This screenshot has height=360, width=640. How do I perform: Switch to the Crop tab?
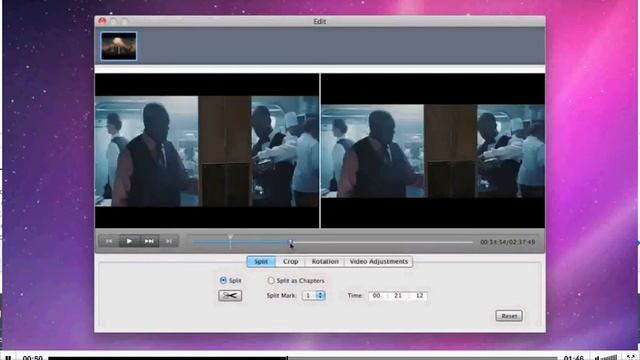point(291,262)
